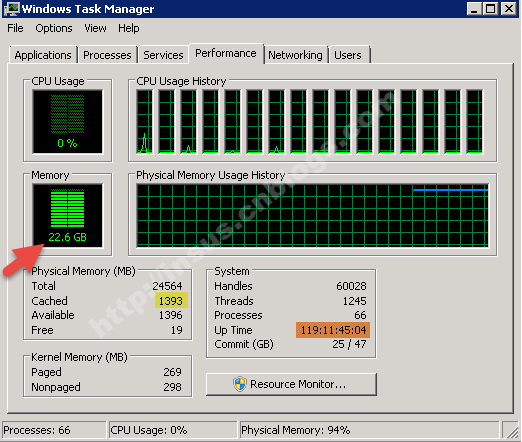This screenshot has width=522, height=442.
Task: Switch to the Applications tab
Action: pyautogui.click(x=43, y=55)
